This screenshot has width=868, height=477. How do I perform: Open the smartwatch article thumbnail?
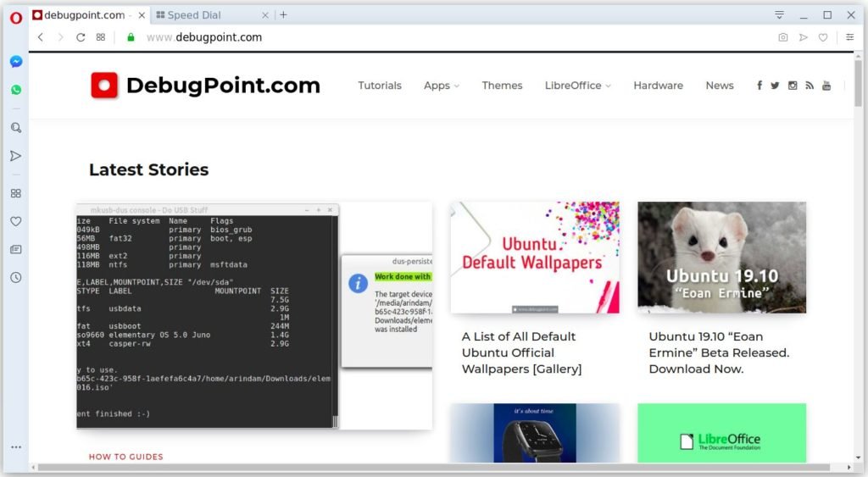(x=535, y=433)
